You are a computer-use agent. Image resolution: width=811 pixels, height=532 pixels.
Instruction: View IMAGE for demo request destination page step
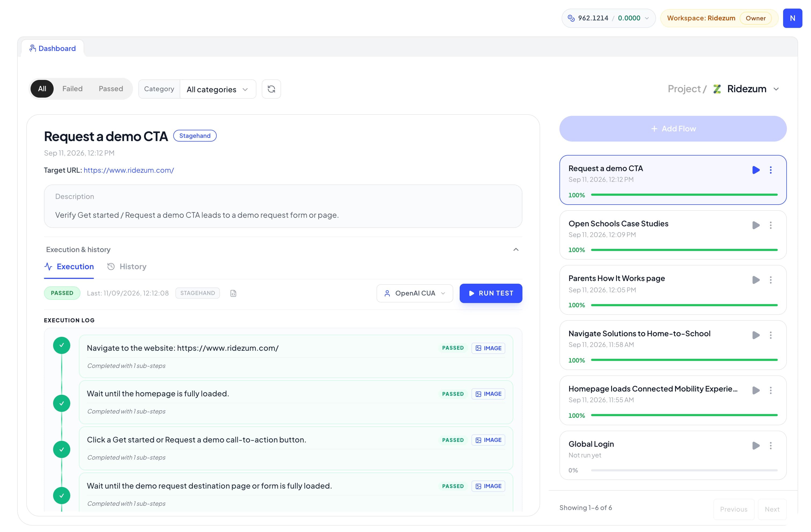click(488, 486)
